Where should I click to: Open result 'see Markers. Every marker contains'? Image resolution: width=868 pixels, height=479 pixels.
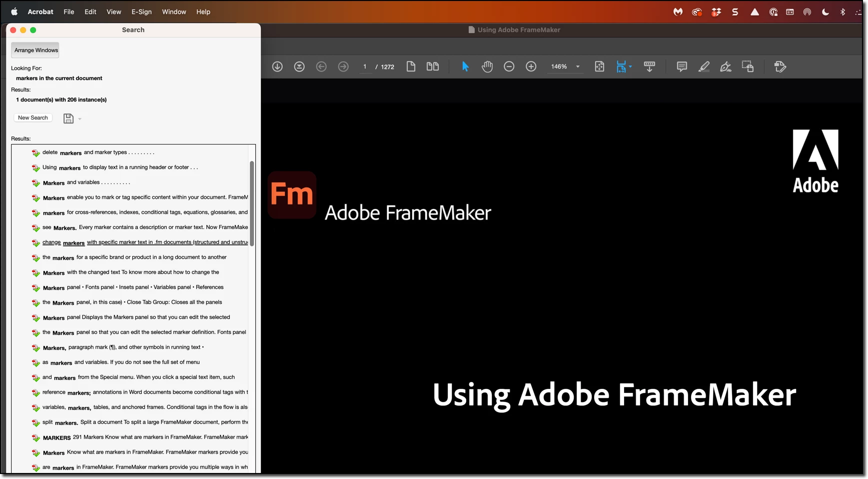pos(145,227)
